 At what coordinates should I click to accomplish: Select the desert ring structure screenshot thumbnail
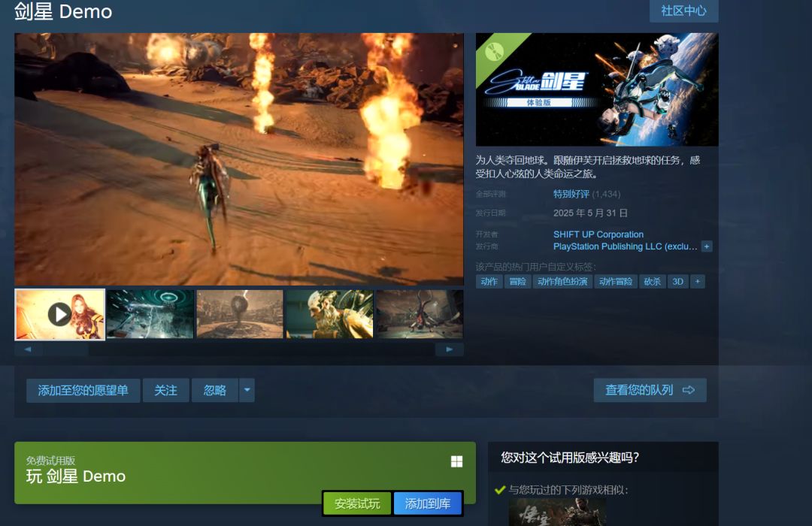click(240, 314)
